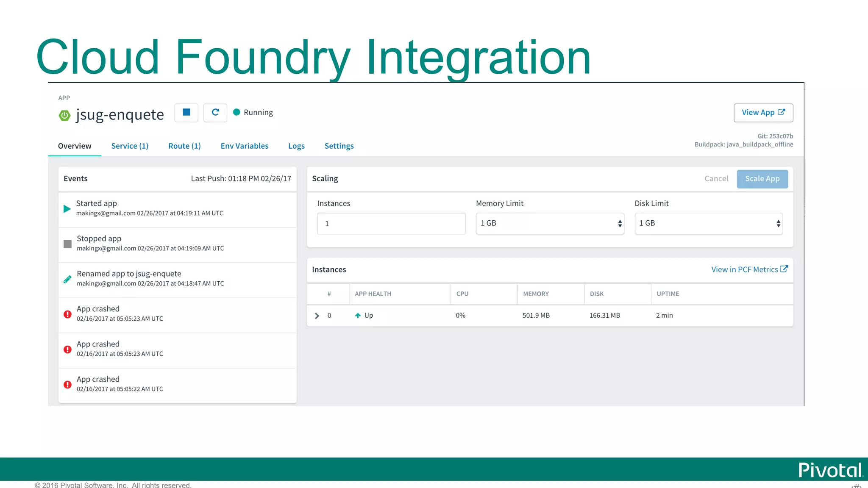Open the Logs tab
Screen dimensions: 868x488
tap(296, 146)
